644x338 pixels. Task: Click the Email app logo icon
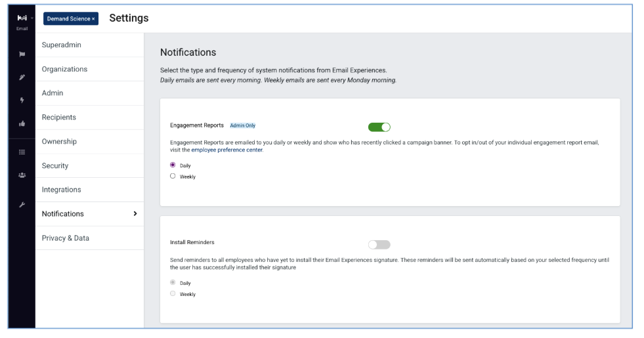22,18
